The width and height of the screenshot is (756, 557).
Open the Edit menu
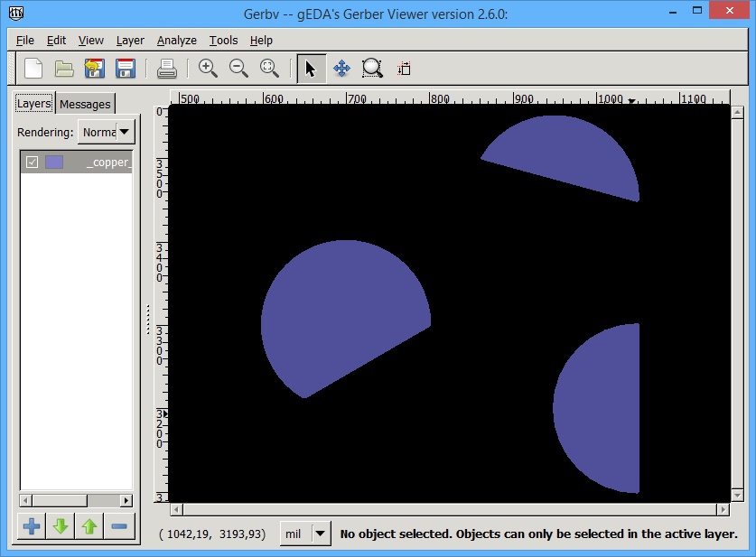56,40
